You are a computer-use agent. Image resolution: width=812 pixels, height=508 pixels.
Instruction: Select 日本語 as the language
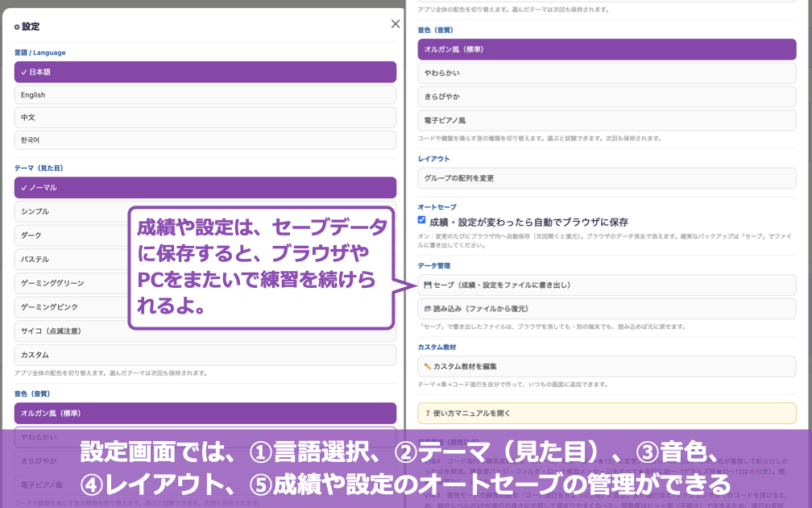tap(205, 72)
